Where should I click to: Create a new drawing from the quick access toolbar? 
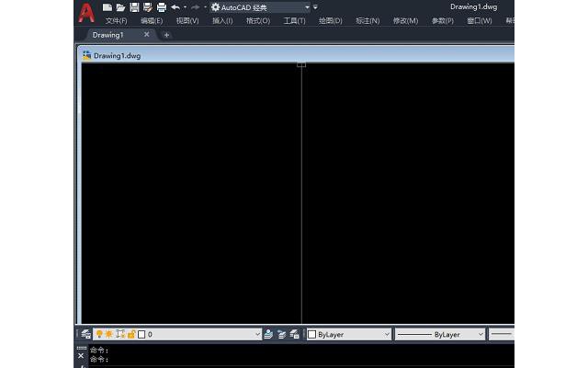(107, 7)
